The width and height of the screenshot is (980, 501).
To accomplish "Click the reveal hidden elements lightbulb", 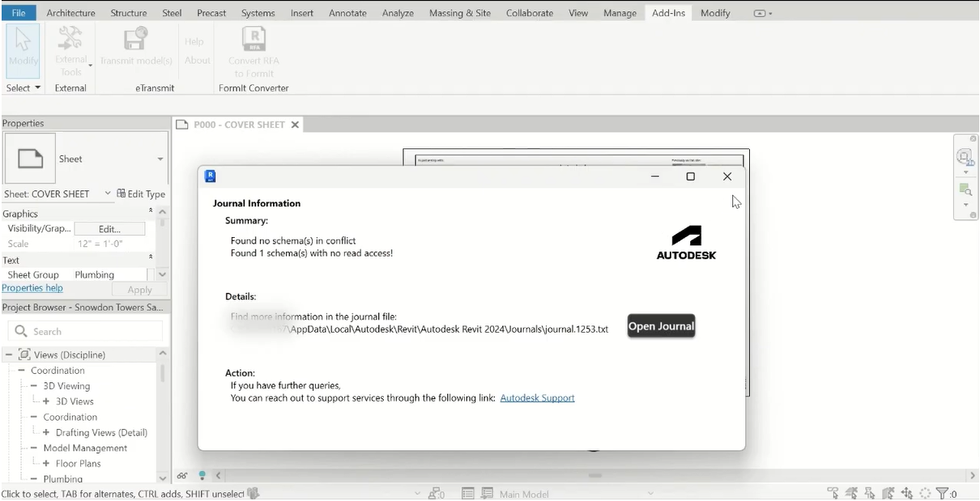I will 202,476.
